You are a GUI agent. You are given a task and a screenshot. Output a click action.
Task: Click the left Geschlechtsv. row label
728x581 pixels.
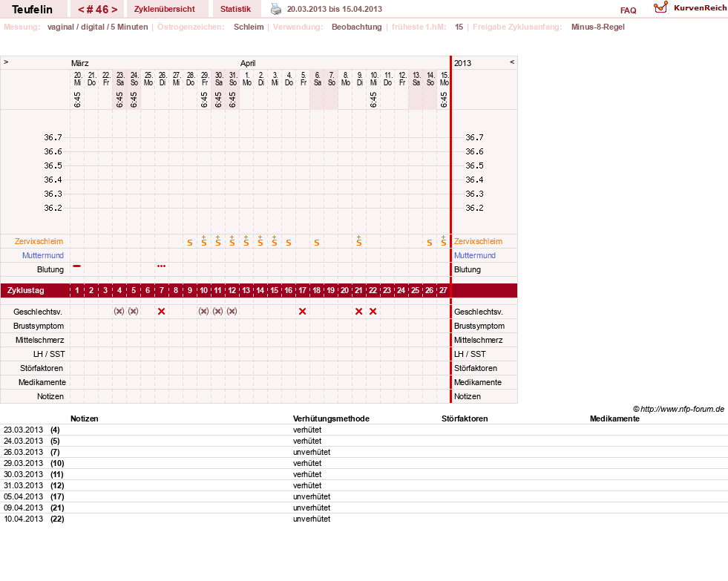(38, 312)
